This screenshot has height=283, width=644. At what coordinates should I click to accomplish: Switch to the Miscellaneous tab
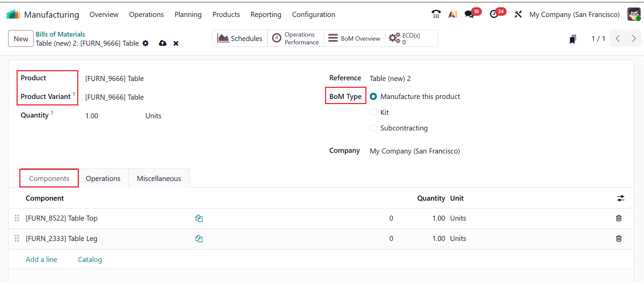[159, 178]
